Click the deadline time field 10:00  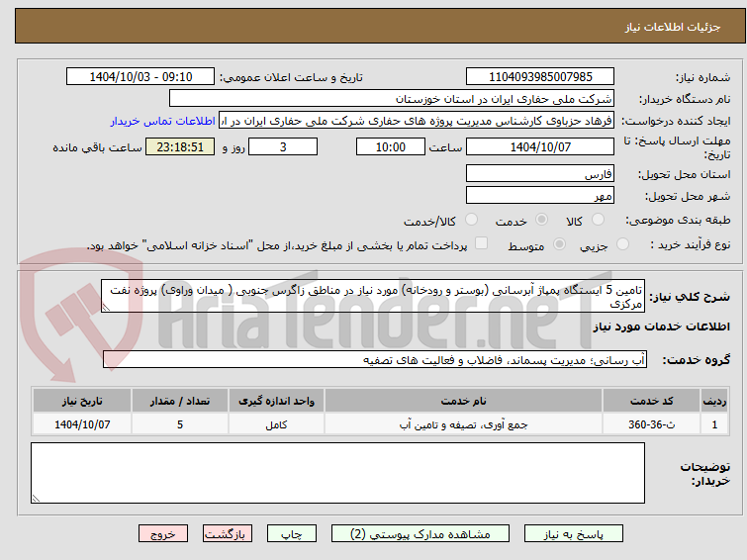pos(391,146)
